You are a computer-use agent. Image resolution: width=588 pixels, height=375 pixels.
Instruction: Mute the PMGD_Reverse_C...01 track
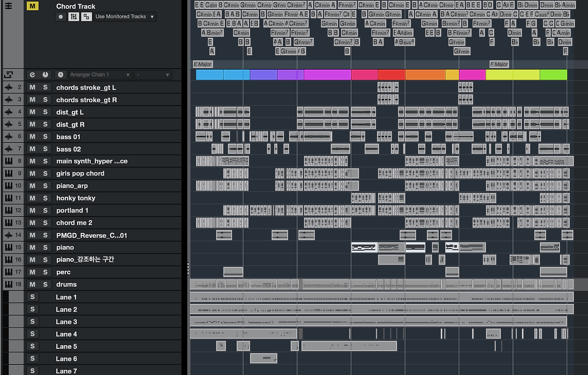point(32,235)
